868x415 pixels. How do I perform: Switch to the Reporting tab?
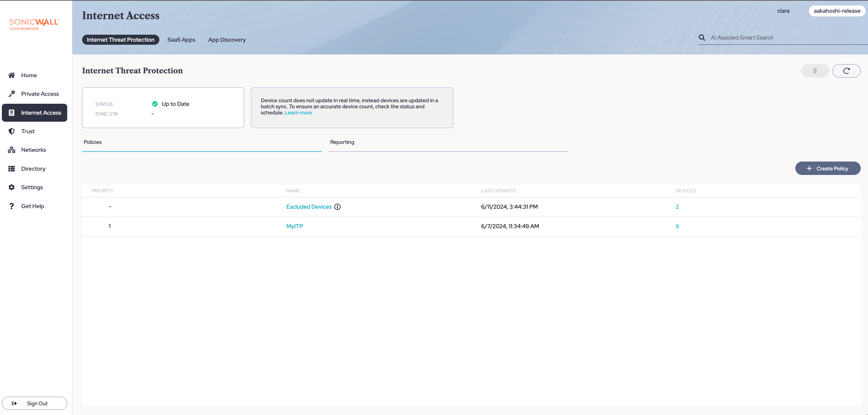tap(342, 142)
